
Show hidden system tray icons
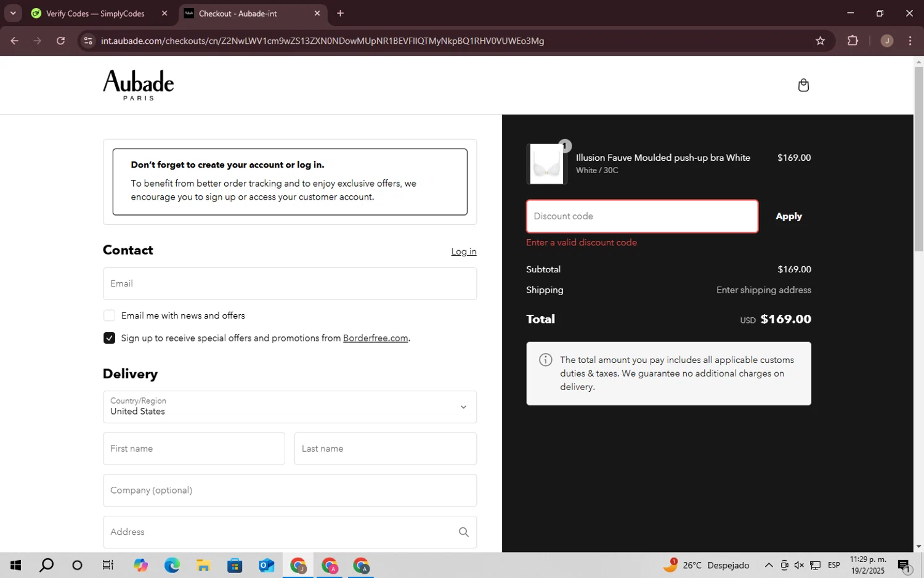769,565
